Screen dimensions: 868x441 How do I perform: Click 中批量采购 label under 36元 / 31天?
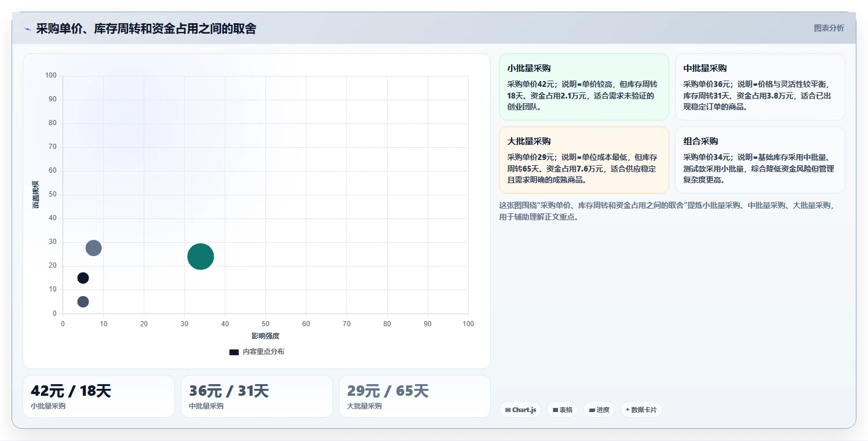(x=206, y=406)
